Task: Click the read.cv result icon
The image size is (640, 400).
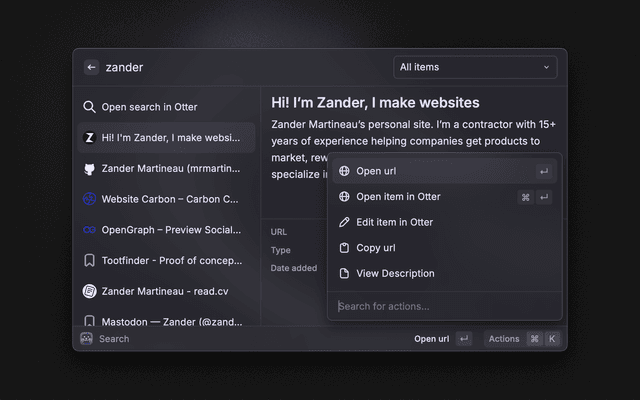Action: [89, 291]
